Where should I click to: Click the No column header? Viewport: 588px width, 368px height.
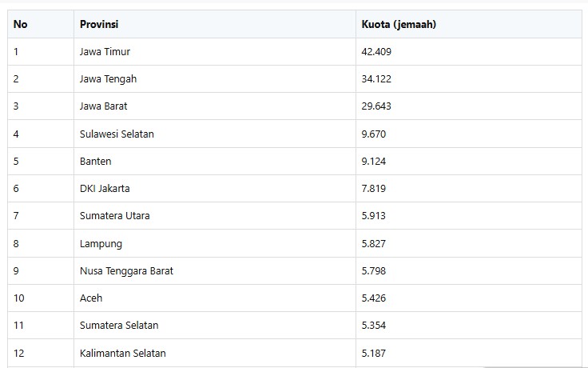point(41,24)
